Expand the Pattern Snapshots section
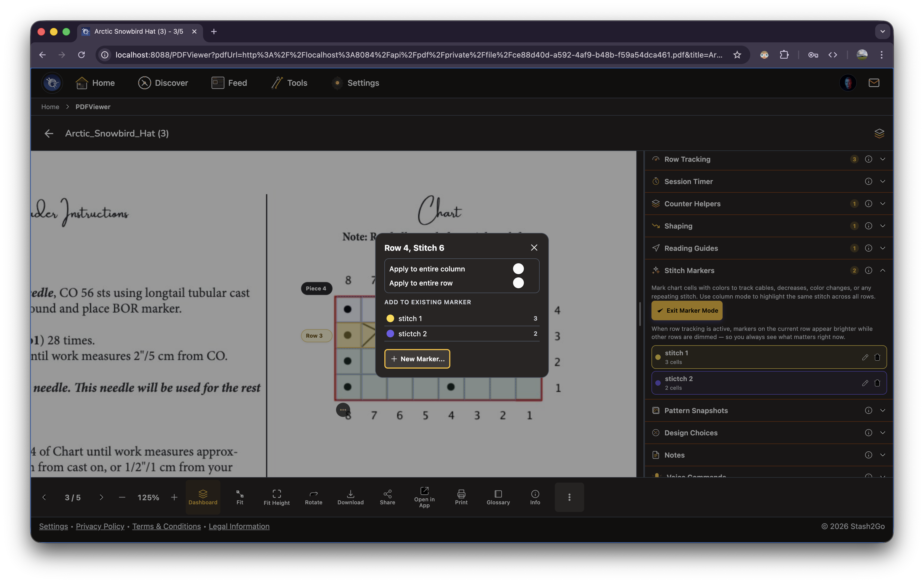 882,410
